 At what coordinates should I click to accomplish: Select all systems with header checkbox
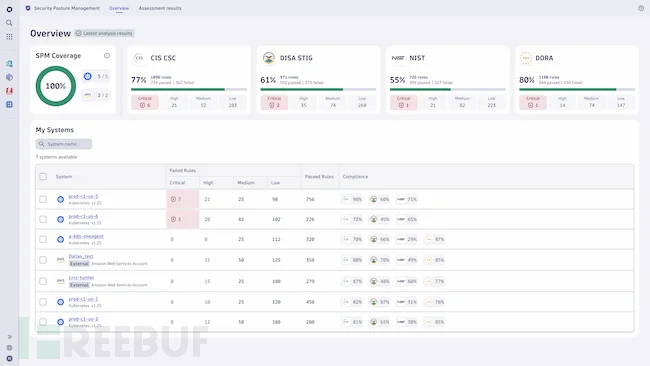pos(43,177)
